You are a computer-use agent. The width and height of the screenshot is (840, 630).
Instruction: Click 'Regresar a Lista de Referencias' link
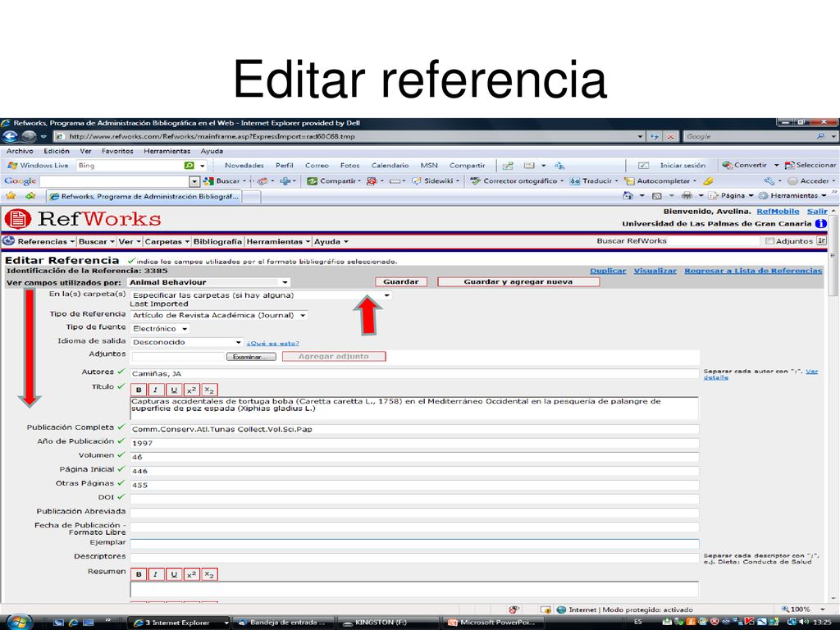tap(753, 271)
